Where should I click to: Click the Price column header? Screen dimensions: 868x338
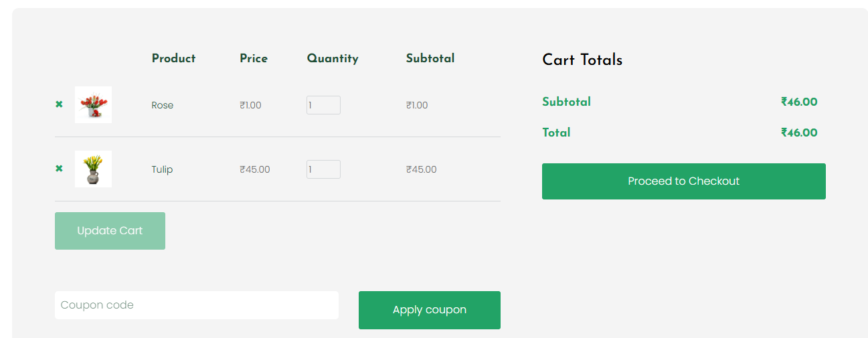click(x=254, y=58)
